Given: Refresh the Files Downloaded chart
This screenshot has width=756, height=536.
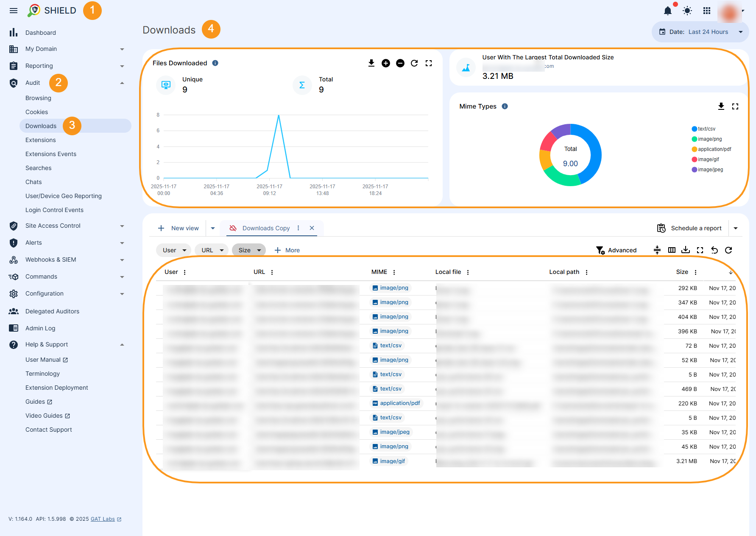Looking at the screenshot, I should click(x=414, y=63).
